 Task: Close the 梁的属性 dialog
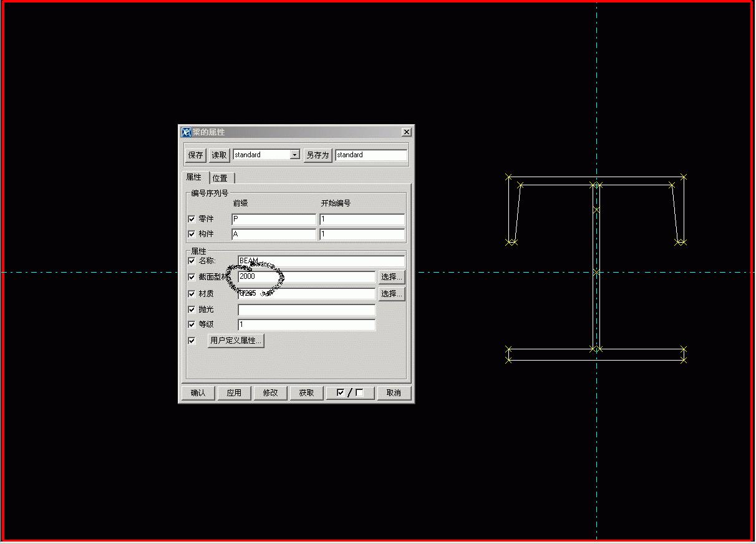click(407, 132)
